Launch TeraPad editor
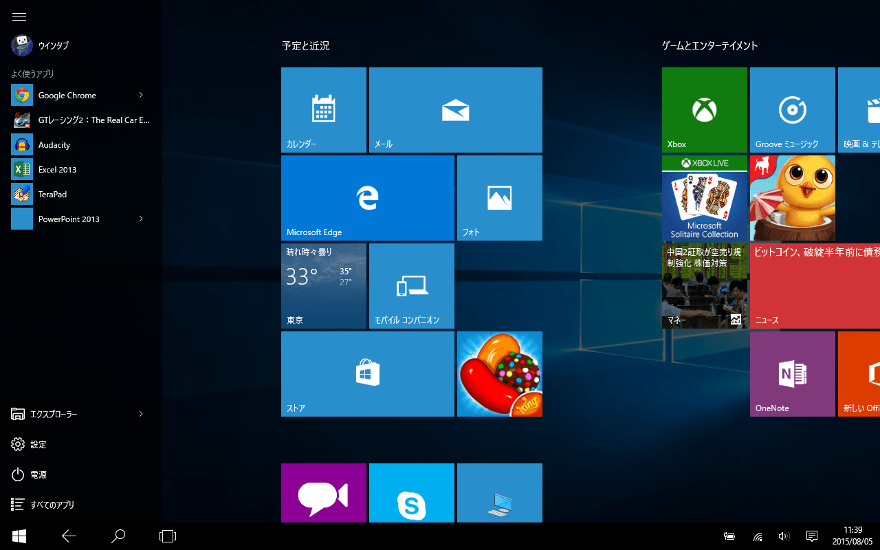Viewport: 880px width, 550px height. point(80,194)
